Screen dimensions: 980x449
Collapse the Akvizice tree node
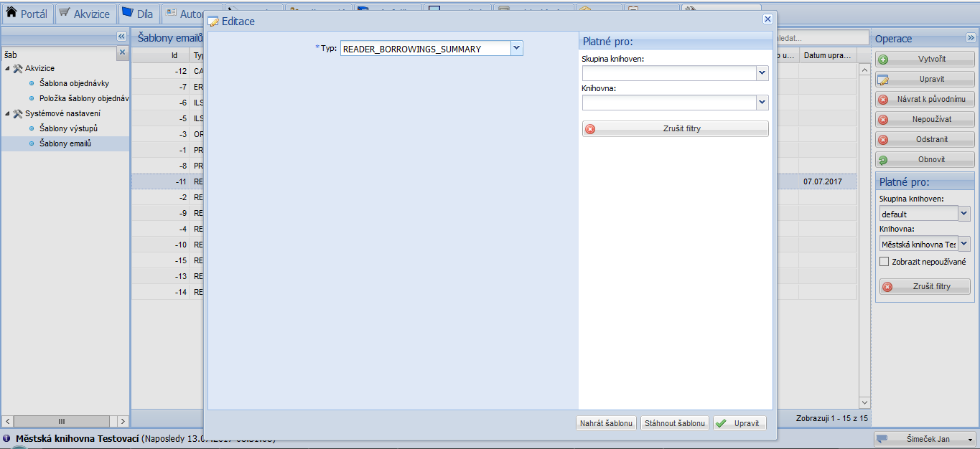(x=7, y=68)
